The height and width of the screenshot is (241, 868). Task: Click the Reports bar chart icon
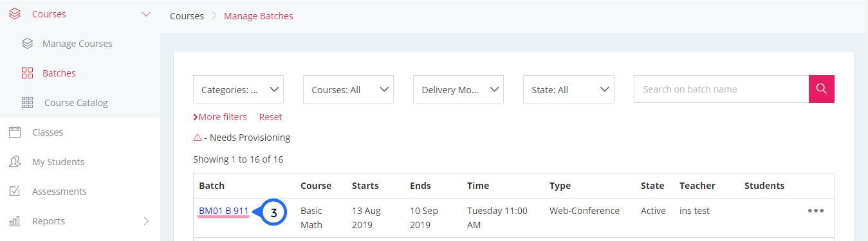click(x=15, y=221)
